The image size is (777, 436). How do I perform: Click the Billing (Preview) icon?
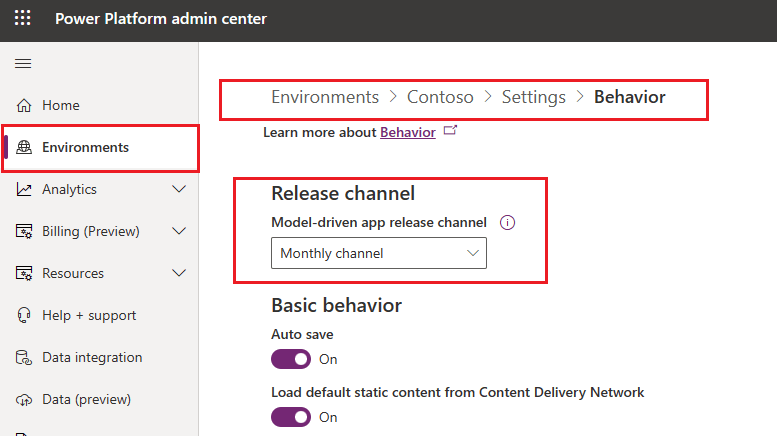pos(24,231)
